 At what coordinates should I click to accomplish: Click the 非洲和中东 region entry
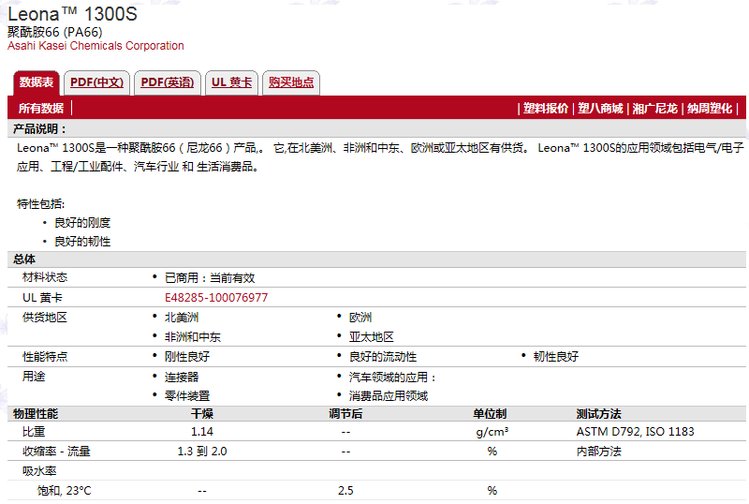pyautogui.click(x=193, y=337)
